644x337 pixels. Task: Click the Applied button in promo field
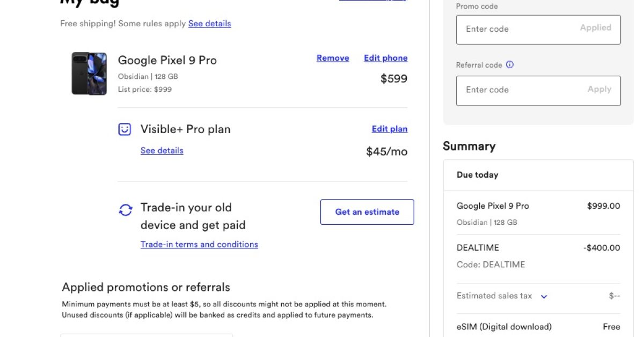coord(595,28)
